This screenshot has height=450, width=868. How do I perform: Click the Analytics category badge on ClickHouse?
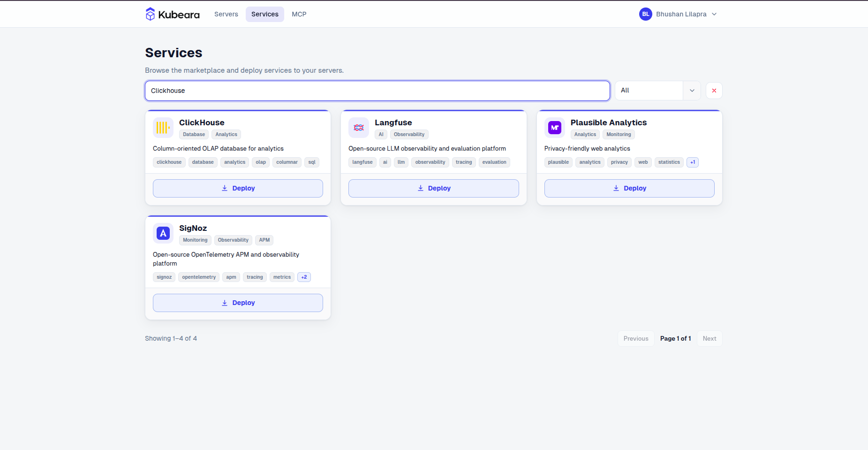tap(226, 135)
